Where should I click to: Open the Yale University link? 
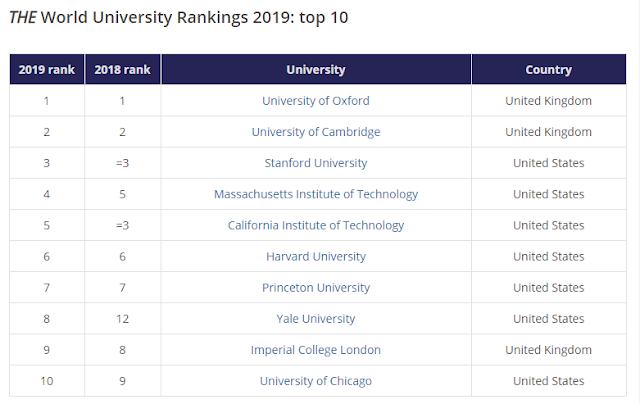[315, 319]
